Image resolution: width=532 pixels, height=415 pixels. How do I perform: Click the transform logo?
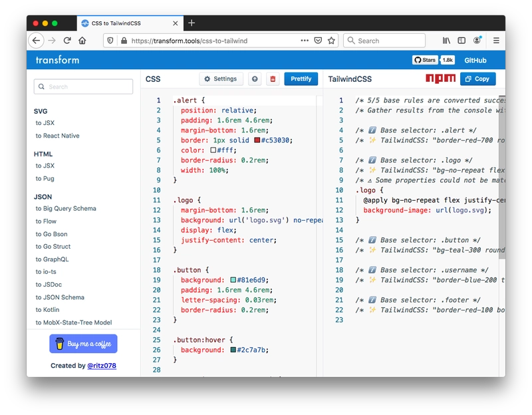click(x=57, y=60)
